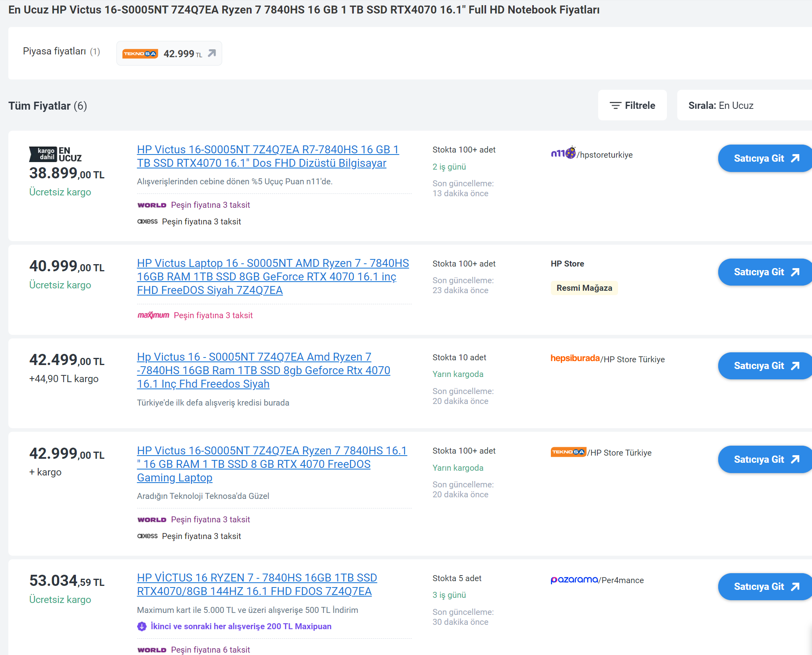
Task: Click the kargo dahil EN UCUZ badge
Action: 55,154
